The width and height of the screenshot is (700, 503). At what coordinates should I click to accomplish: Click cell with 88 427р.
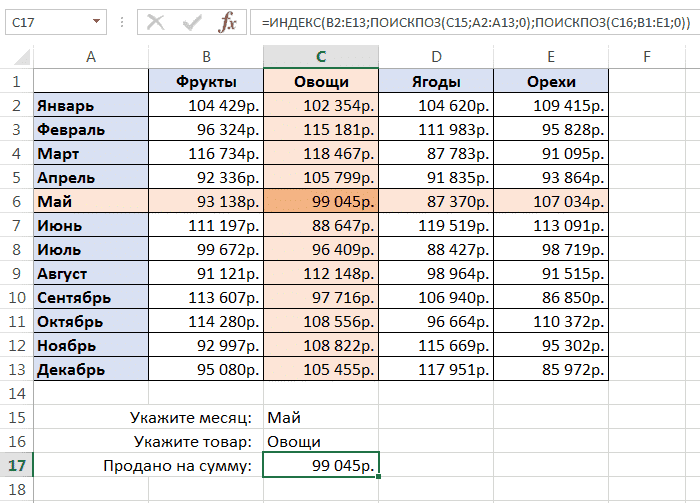point(436,249)
